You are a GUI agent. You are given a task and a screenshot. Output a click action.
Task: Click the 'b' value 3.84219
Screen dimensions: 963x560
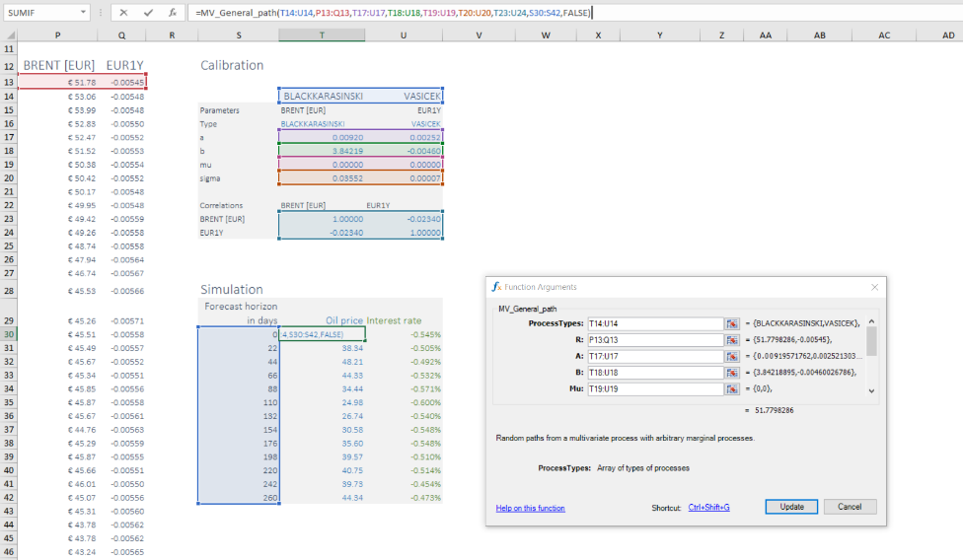(322, 151)
